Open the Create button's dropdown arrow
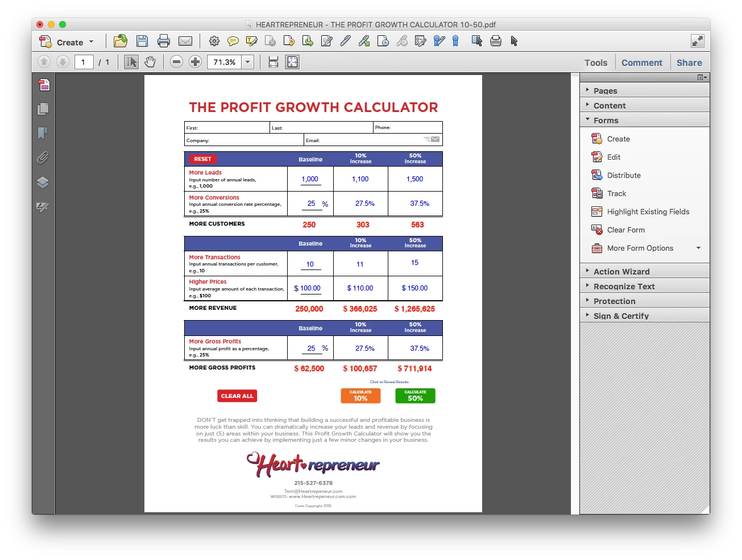The height and width of the screenshot is (560, 742). click(x=91, y=42)
